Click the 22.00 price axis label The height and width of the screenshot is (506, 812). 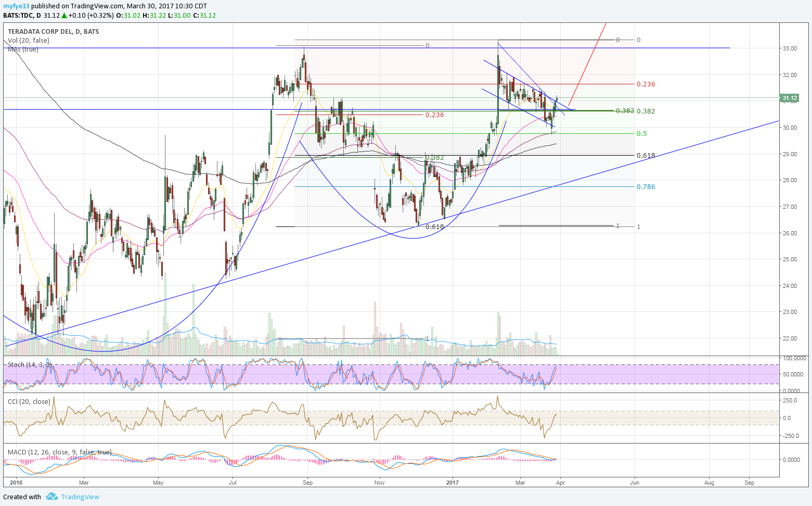click(x=790, y=338)
